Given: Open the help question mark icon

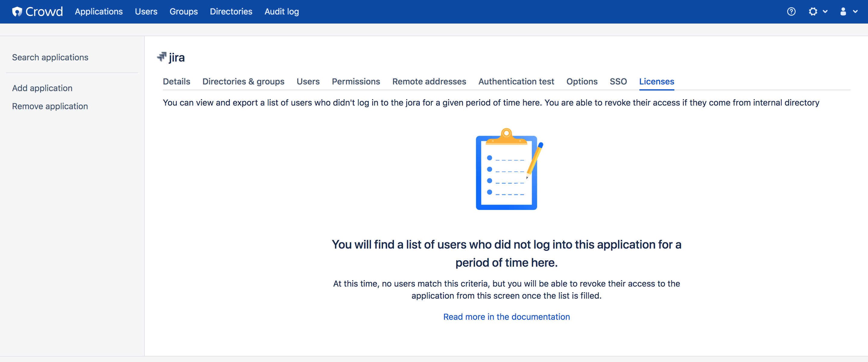Looking at the screenshot, I should (x=791, y=11).
